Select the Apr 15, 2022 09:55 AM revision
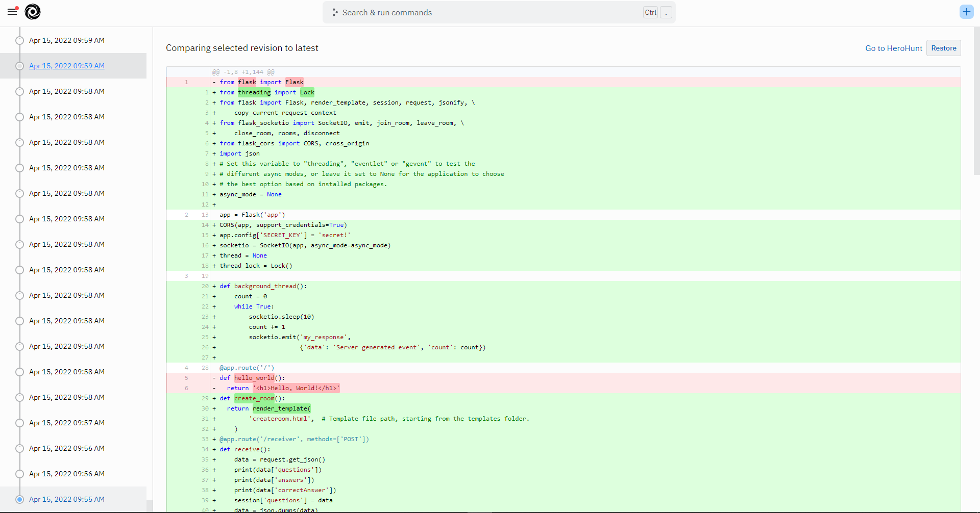980x513 pixels. click(66, 499)
